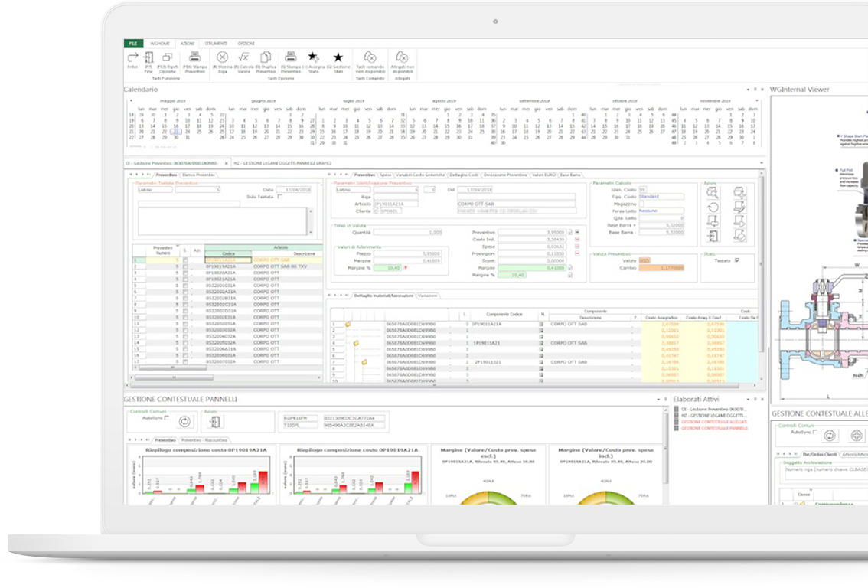This screenshot has height=588, width=868.
Task: Click the refresh circular-arrow icon in Azioni group
Action: click(713, 207)
